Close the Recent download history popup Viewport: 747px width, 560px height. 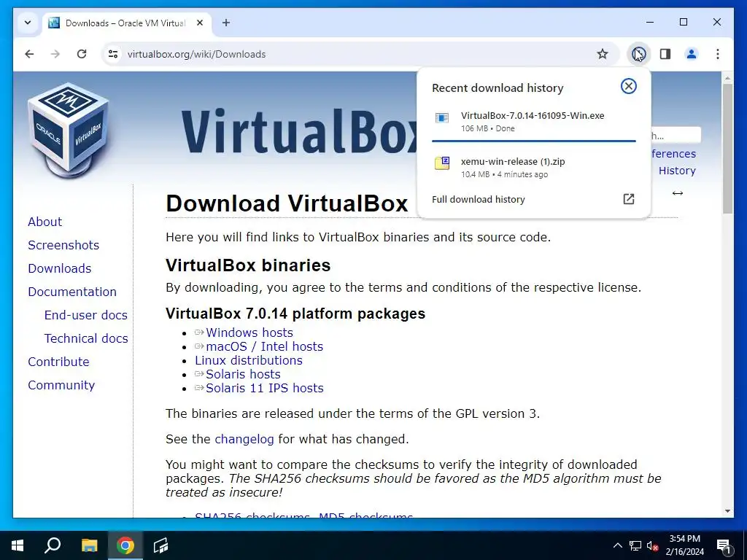pos(628,86)
